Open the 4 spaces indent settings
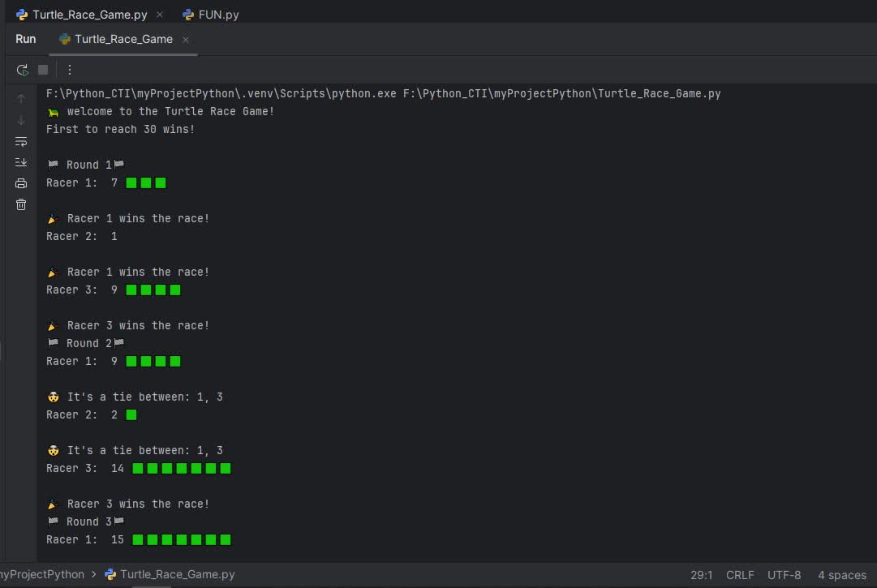 842,575
